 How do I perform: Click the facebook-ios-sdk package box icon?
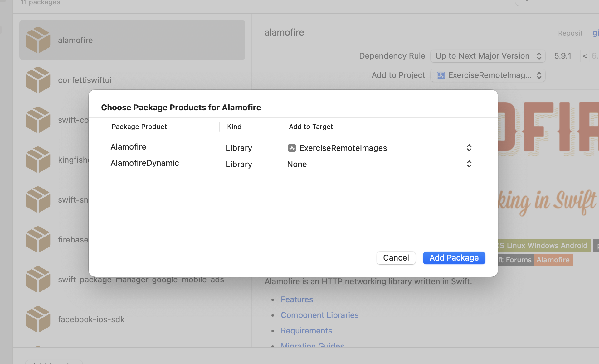38,319
